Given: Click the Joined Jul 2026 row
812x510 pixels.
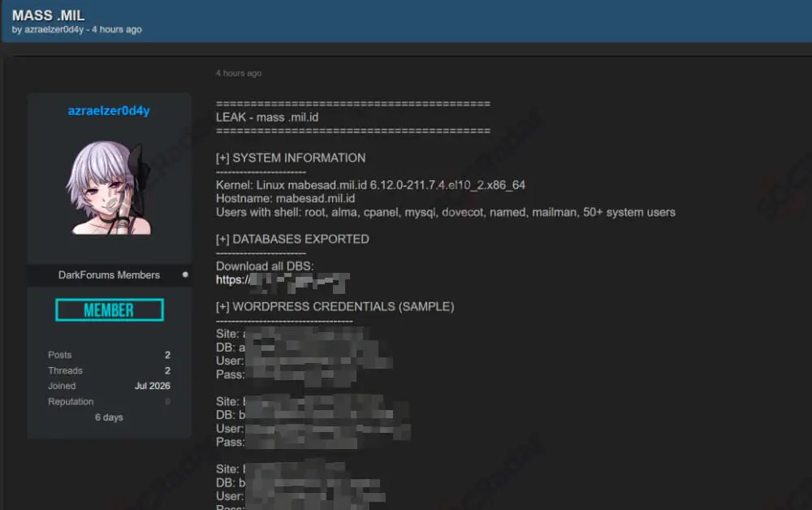Looking at the screenshot, I should point(109,386).
